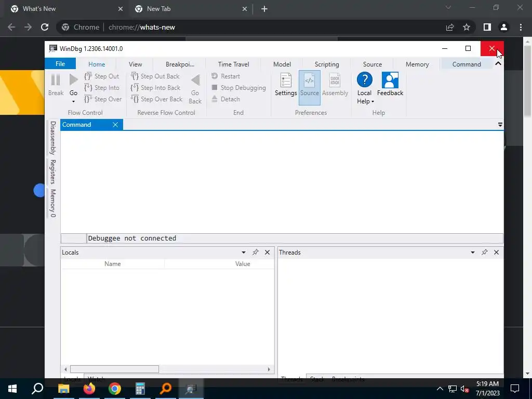The width and height of the screenshot is (532, 399).
Task: Open Chrome's three-dot menu
Action: (x=521, y=27)
